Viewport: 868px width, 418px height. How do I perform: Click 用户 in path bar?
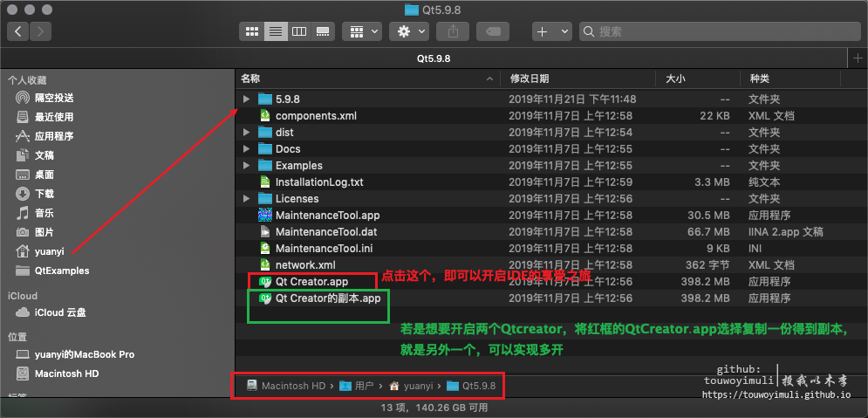point(357,386)
